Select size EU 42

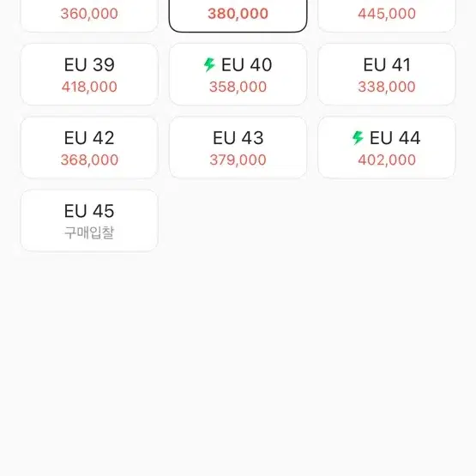tap(89, 148)
